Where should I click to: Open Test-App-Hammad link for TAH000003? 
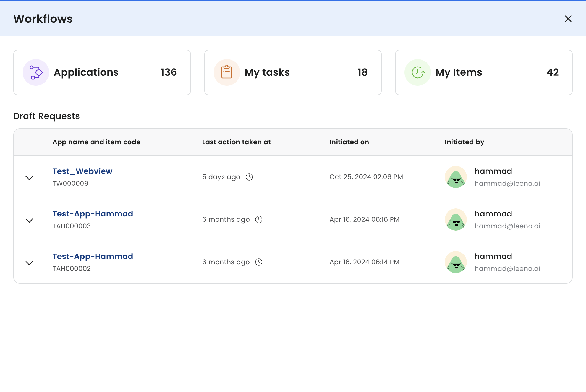point(93,214)
